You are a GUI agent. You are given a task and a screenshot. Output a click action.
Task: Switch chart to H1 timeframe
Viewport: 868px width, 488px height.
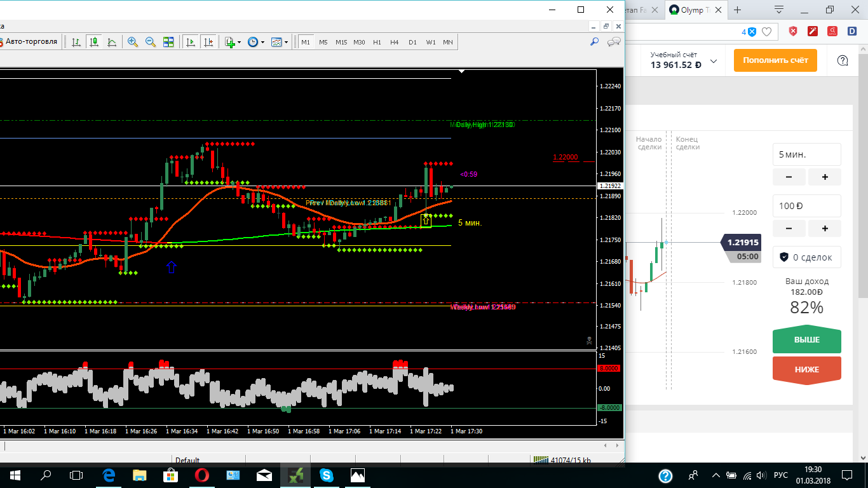tap(377, 42)
